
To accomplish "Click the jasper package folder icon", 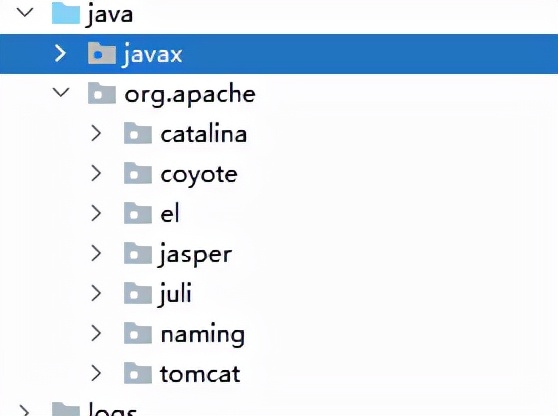I will (x=138, y=253).
